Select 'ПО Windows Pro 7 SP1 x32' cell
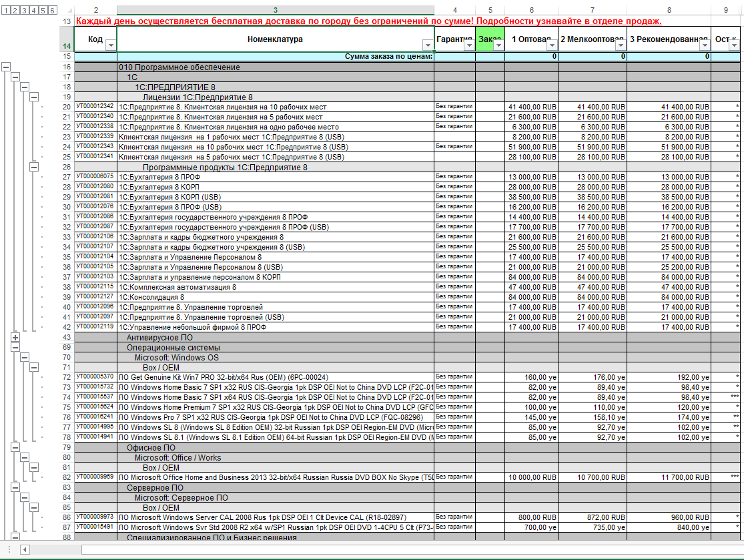 275,417
